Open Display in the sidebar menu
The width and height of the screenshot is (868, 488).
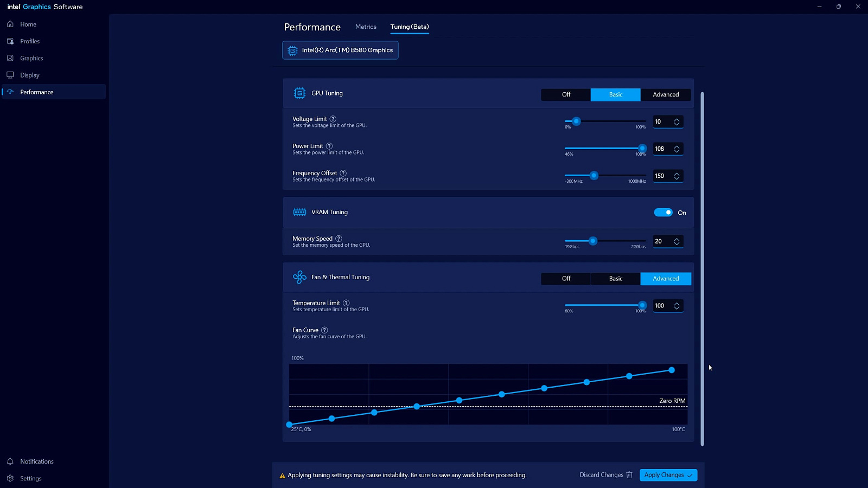pos(54,75)
